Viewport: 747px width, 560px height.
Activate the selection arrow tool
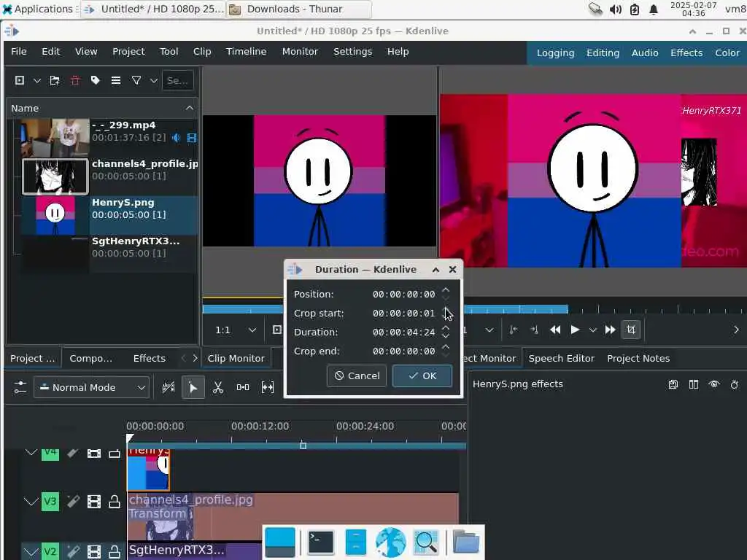point(193,387)
